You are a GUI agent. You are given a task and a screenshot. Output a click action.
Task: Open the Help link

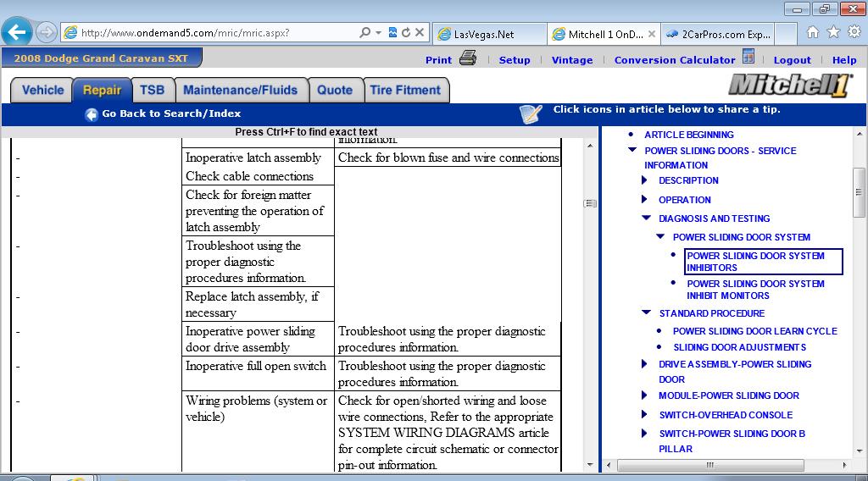pos(844,60)
